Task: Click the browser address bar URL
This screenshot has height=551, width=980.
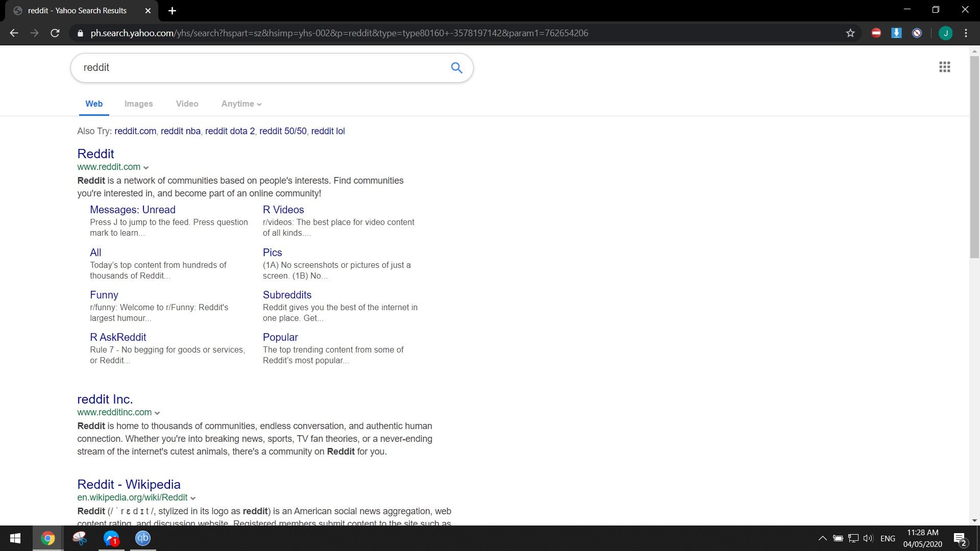Action: [x=339, y=33]
